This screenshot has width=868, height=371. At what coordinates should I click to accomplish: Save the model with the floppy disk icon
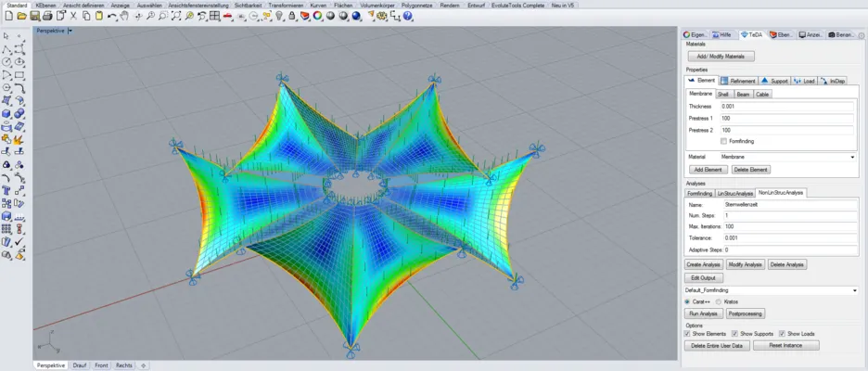pyautogui.click(x=34, y=16)
